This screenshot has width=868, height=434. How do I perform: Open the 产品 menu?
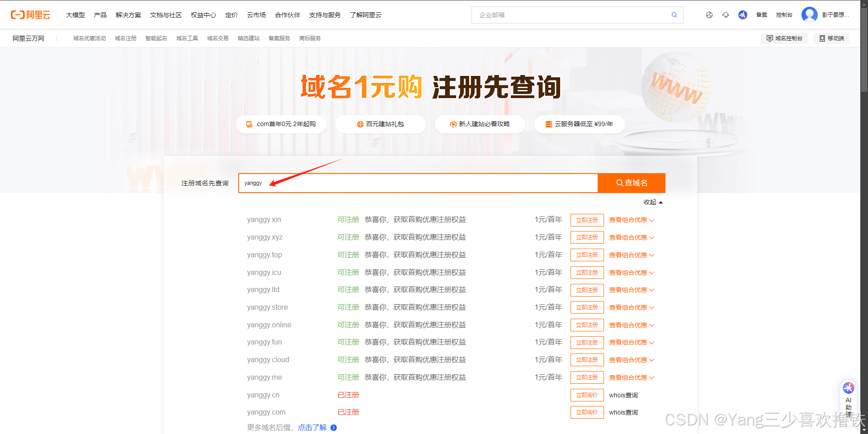[x=100, y=15]
